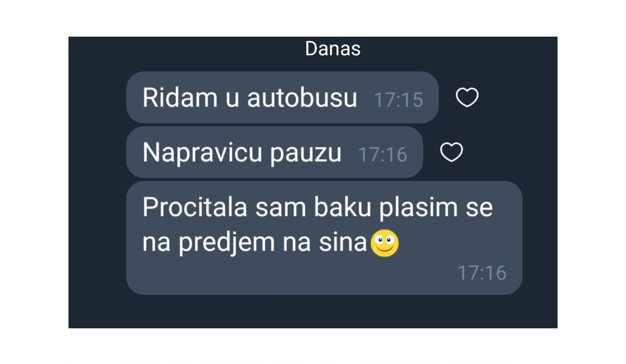626x364 pixels.
Task: Tap the "Danas" date header
Action: (333, 49)
